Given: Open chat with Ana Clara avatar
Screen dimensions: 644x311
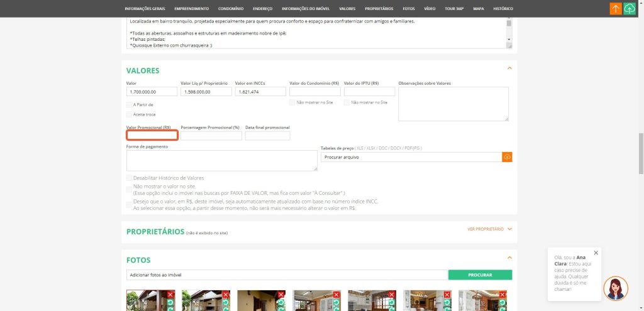Looking at the screenshot, I should point(615,288).
